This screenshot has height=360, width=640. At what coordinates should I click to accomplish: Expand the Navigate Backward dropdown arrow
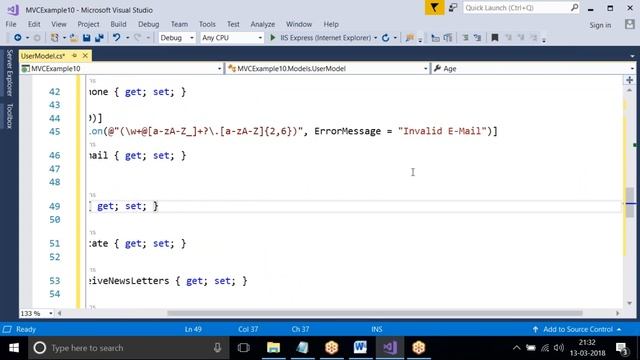pos(27,38)
